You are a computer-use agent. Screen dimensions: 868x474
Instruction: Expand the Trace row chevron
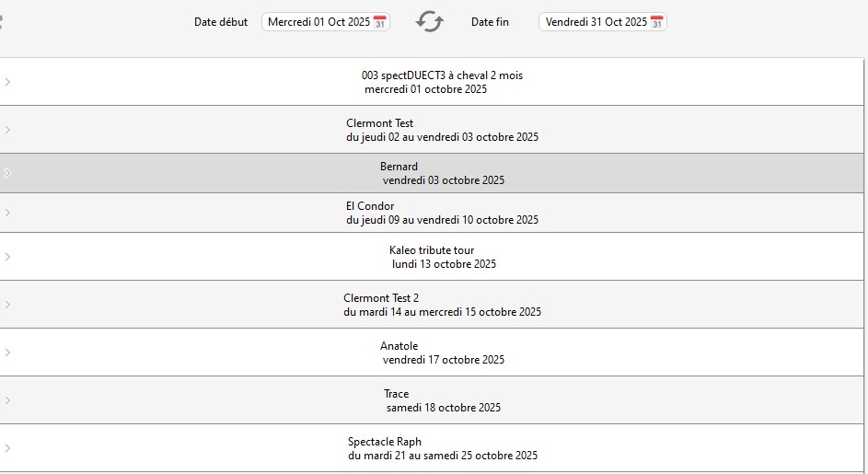click(x=7, y=400)
